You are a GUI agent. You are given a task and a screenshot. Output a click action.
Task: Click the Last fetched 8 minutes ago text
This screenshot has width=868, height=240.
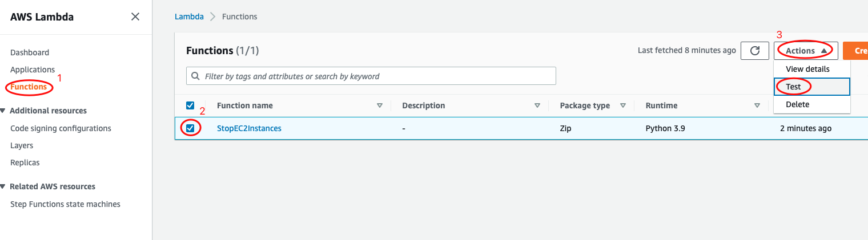tap(687, 50)
